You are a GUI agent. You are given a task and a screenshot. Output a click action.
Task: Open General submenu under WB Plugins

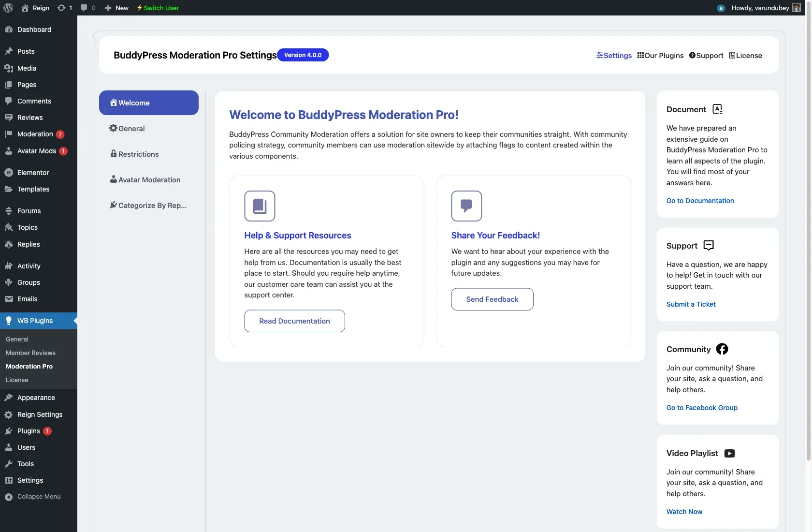point(17,339)
